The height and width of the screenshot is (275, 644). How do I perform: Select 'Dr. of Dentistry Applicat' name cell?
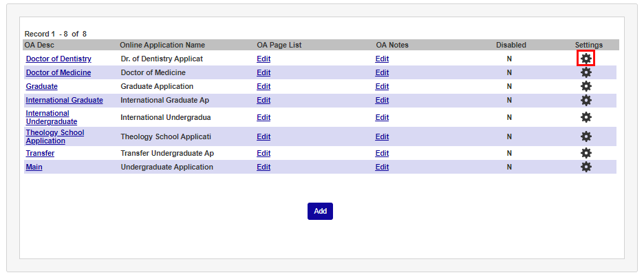[162, 59]
